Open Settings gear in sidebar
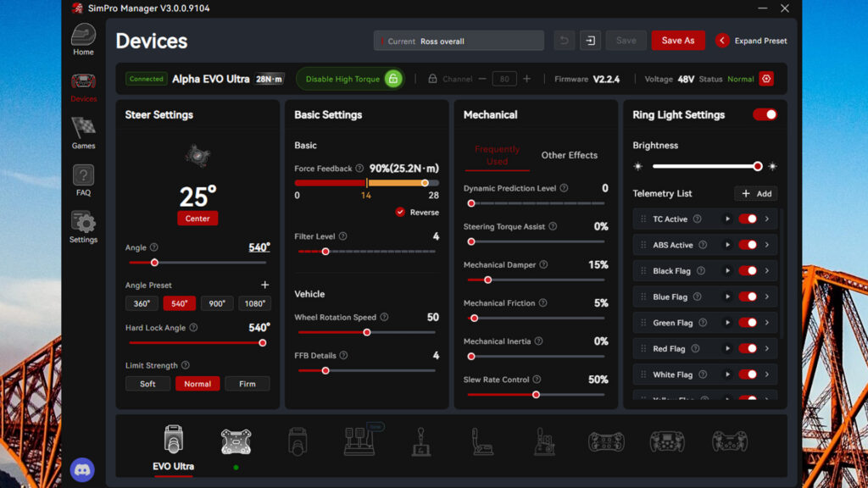Viewport: 868px width, 488px height. 83,226
